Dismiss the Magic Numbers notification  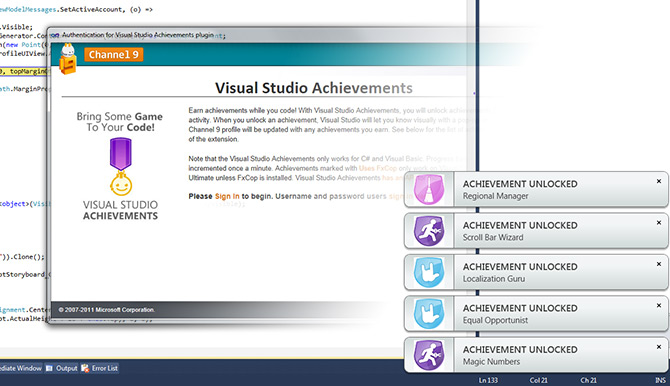pyautogui.click(x=659, y=347)
